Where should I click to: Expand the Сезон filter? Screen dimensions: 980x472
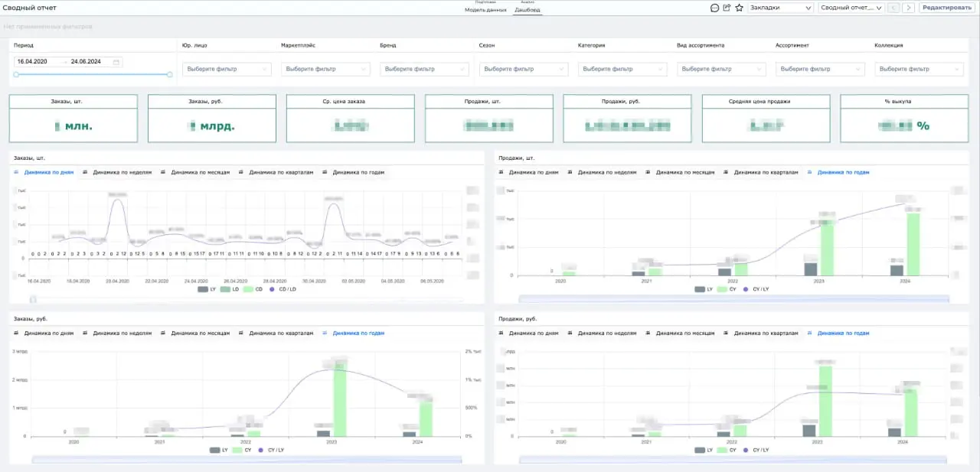524,69
